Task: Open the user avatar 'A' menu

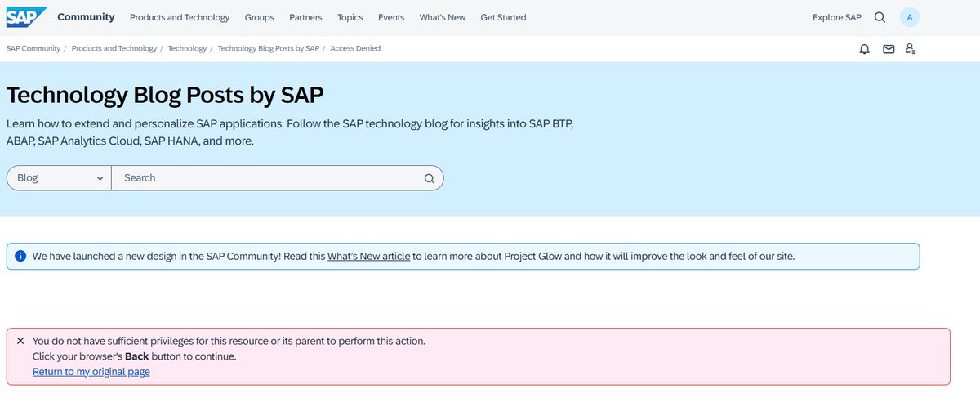Action: coord(910,17)
